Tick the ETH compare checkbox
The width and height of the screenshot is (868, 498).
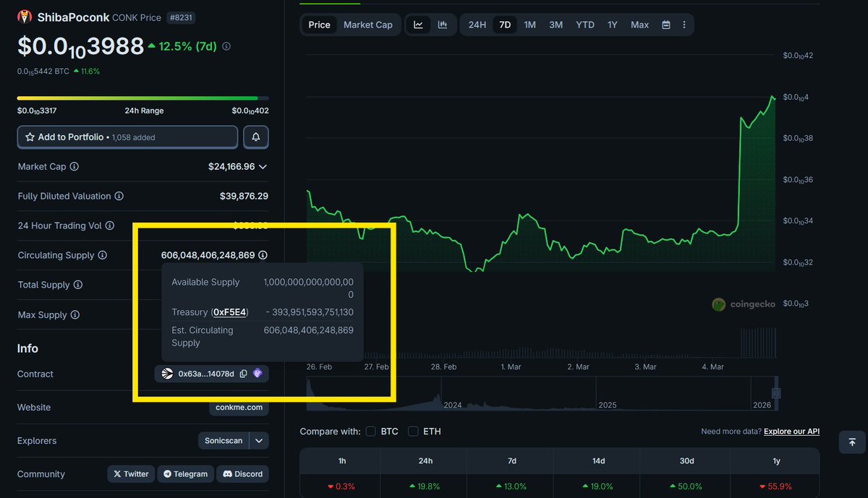point(413,432)
